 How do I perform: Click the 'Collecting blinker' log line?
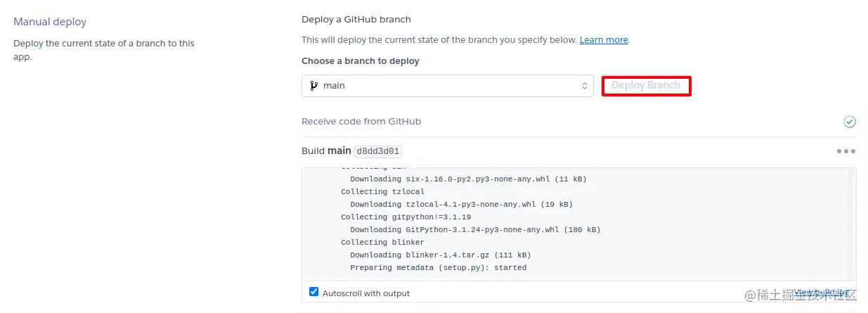click(382, 242)
